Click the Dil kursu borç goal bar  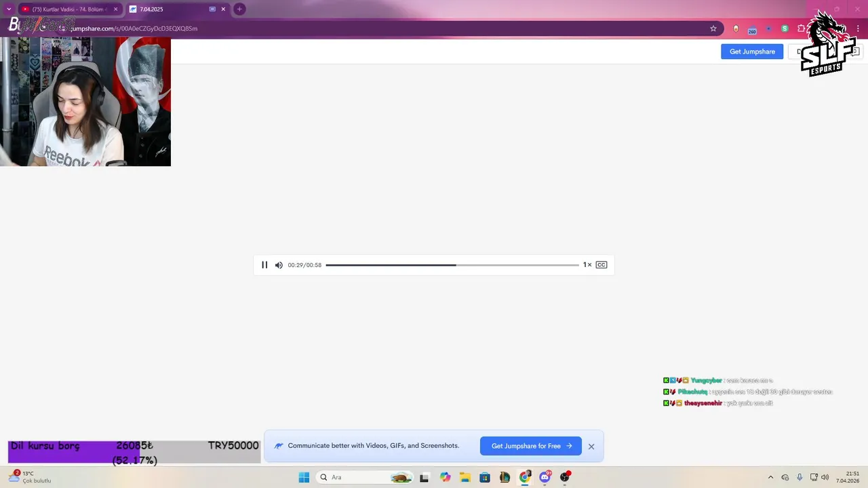tap(134, 452)
